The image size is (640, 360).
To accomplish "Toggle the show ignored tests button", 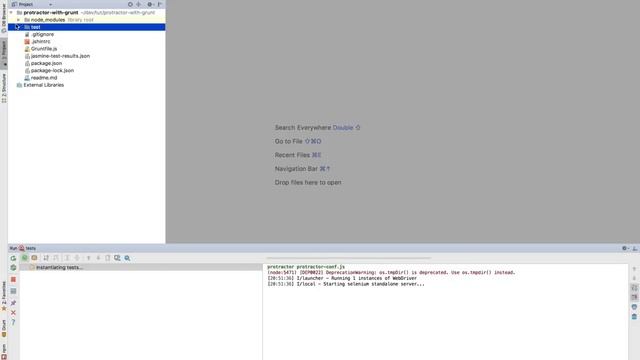I will (34, 258).
